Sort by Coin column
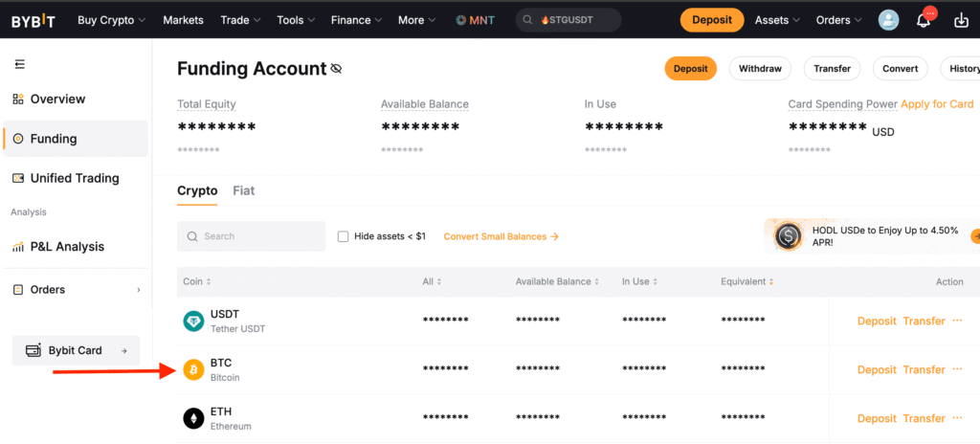 point(197,282)
